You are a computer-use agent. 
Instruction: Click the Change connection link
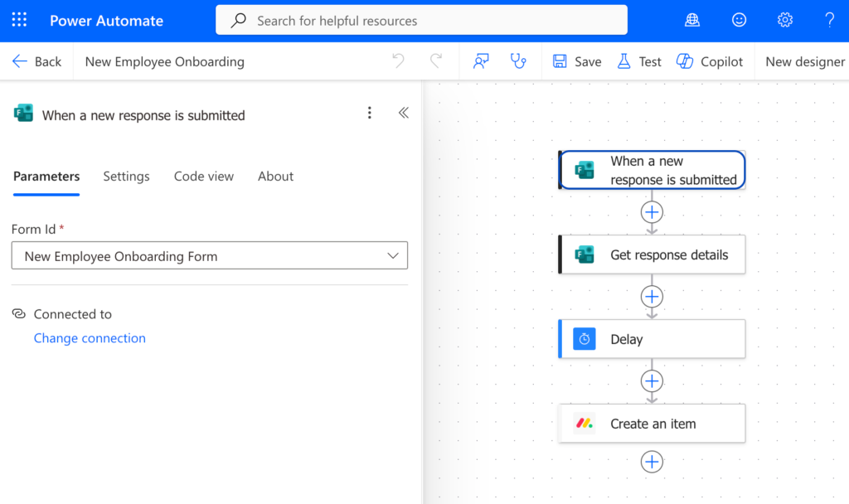click(x=90, y=338)
